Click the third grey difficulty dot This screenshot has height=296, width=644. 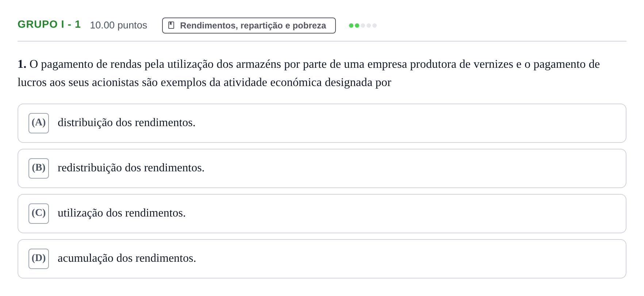point(363,26)
